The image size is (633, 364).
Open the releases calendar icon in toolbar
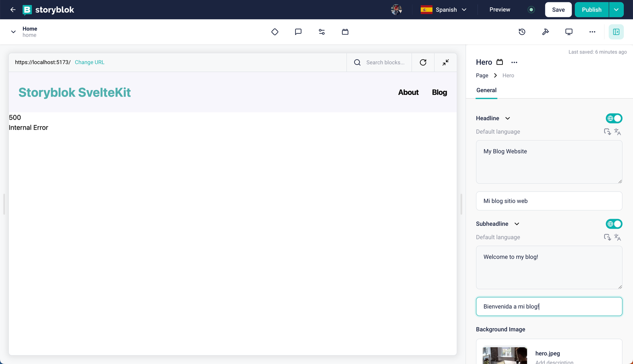pos(345,32)
